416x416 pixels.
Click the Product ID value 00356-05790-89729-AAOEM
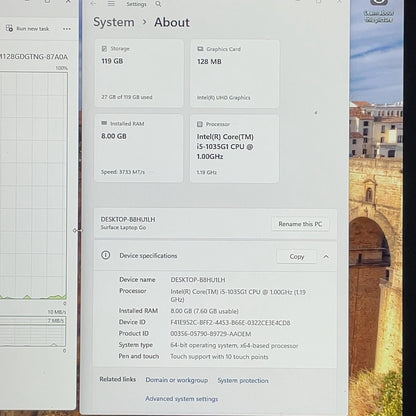point(211,334)
